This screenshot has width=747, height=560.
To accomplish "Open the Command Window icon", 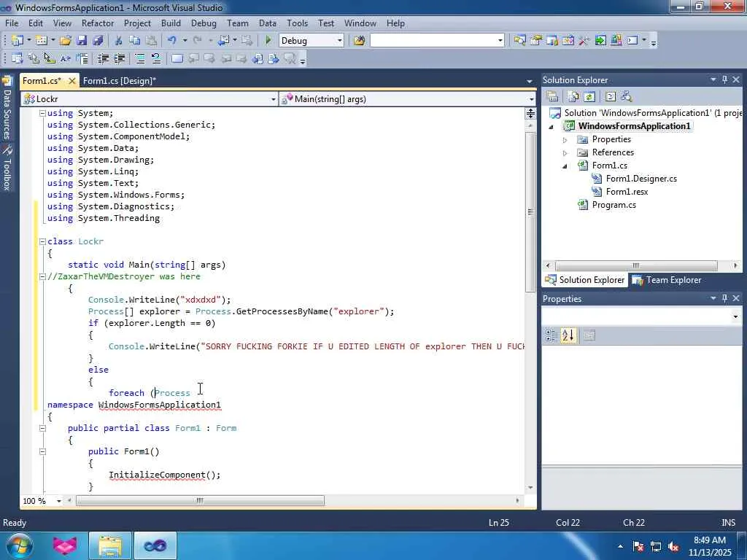I will click(x=632, y=41).
